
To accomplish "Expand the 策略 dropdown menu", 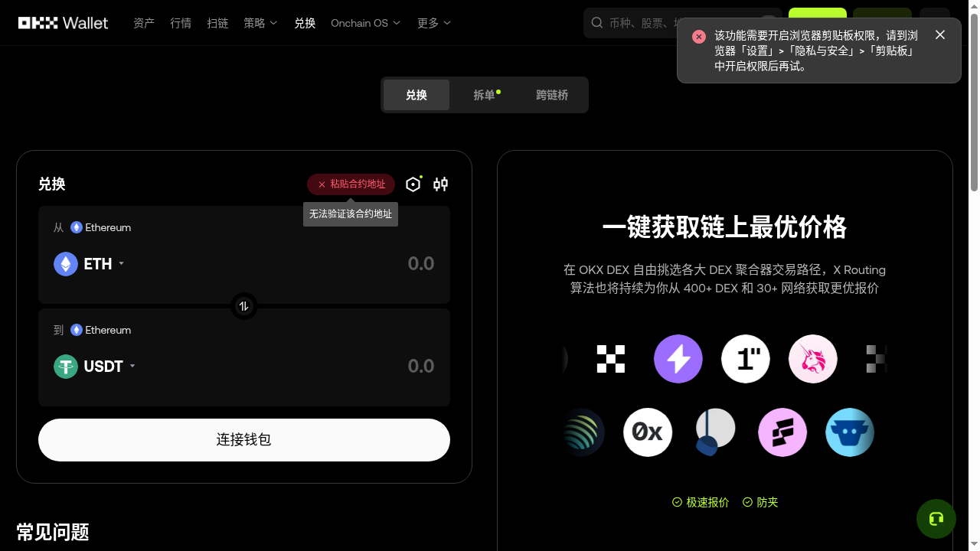I will click(x=260, y=23).
